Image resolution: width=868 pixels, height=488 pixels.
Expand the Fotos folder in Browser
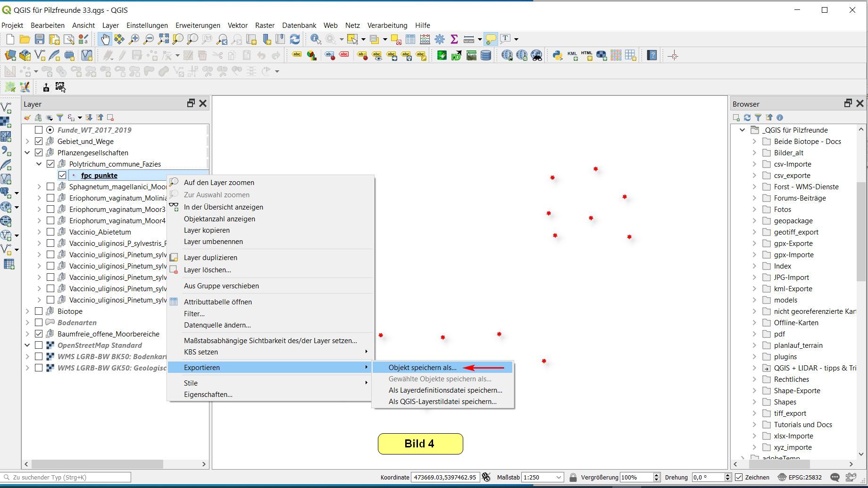pos(754,209)
